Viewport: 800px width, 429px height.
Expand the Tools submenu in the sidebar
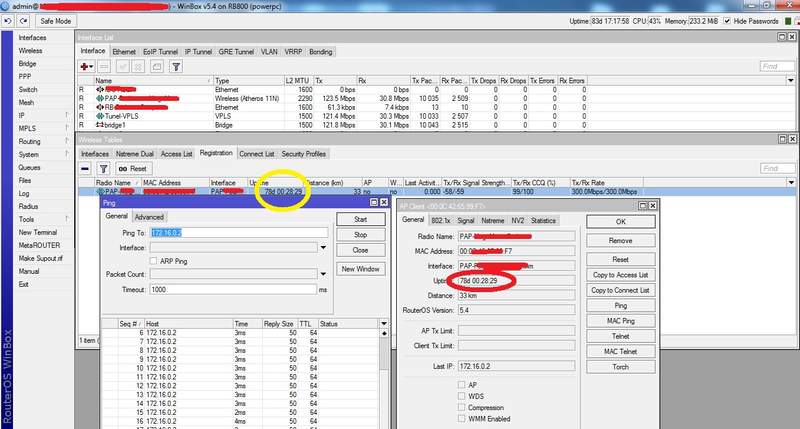point(43,219)
